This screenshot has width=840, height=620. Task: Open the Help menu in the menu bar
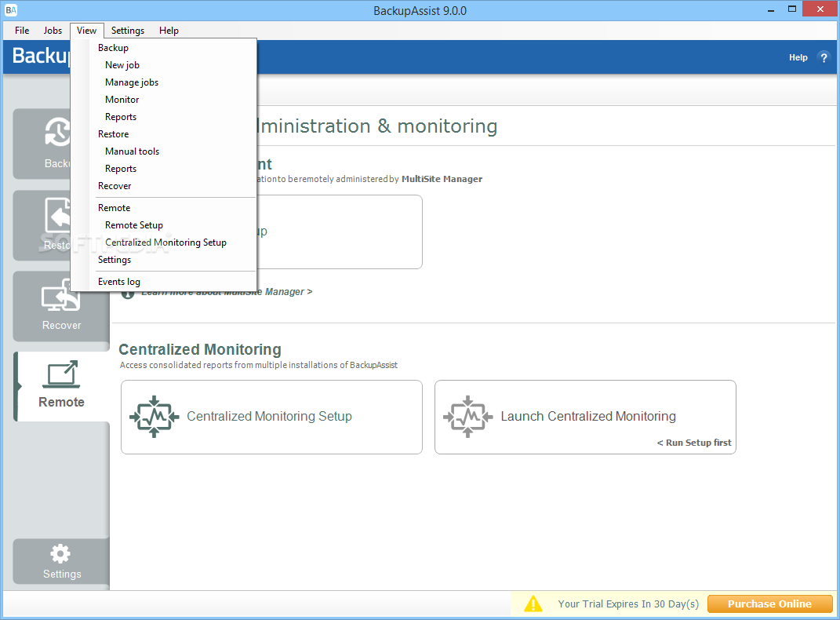pos(169,31)
